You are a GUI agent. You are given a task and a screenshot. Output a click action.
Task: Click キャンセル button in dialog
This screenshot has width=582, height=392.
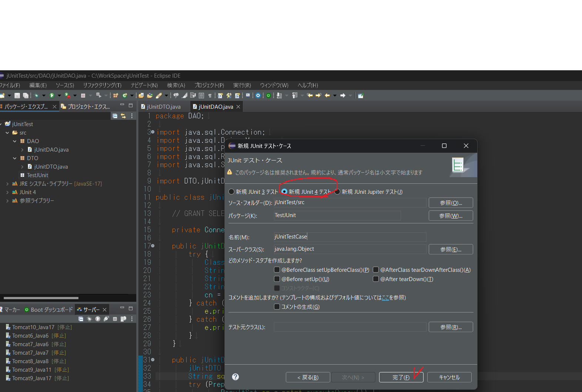449,377
